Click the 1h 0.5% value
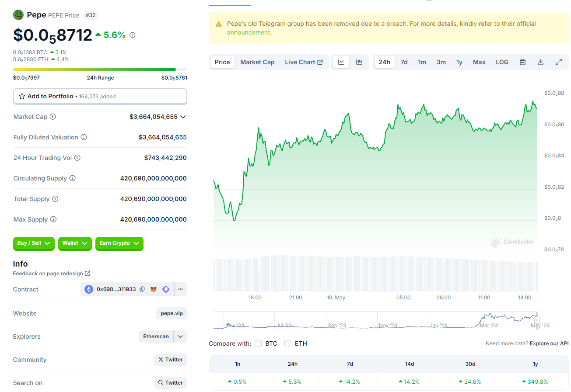 pos(237,382)
